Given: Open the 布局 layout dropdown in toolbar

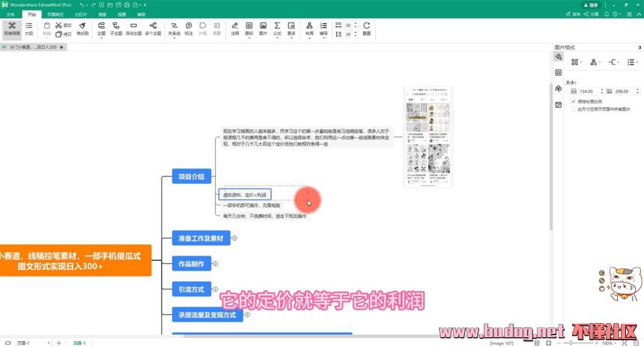Looking at the screenshot, I should [310, 28].
